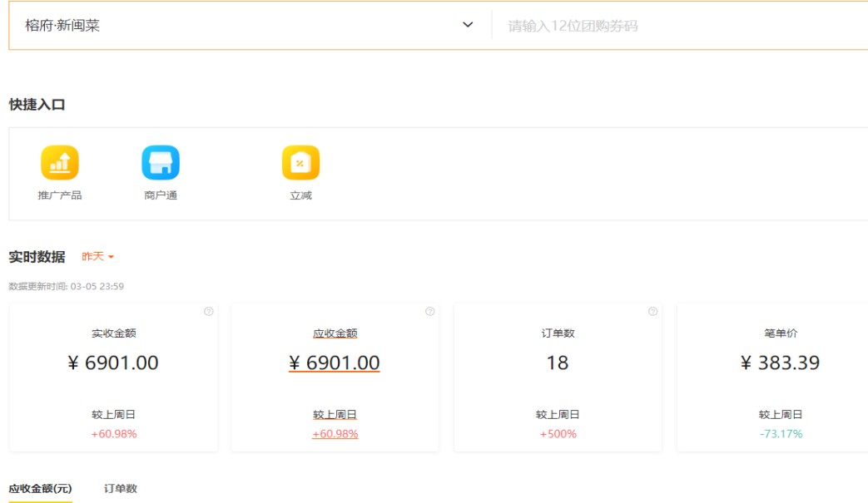Click the store selector chevron arrow

point(468,26)
